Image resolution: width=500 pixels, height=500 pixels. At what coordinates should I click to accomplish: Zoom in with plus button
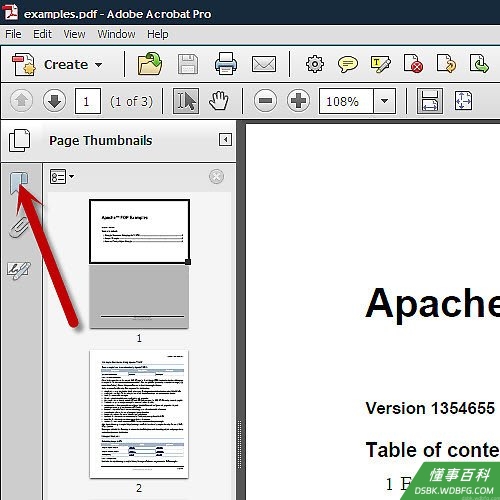click(x=298, y=101)
